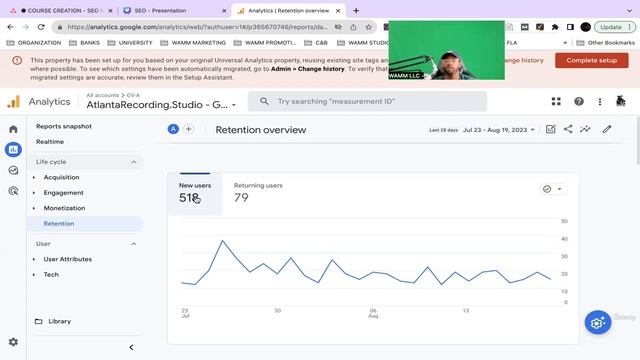Open the BANKS bookmarks folder

tap(85, 42)
